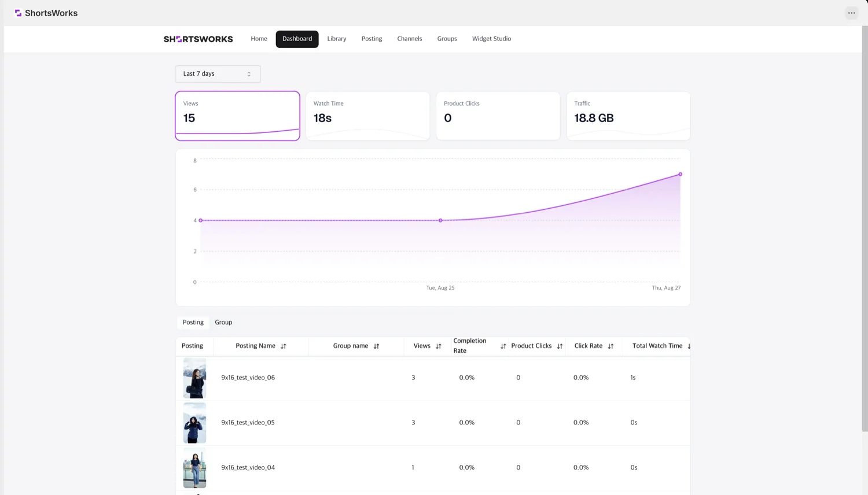
Task: Open thumbnail of 9x16_test_video_06
Action: (x=194, y=378)
